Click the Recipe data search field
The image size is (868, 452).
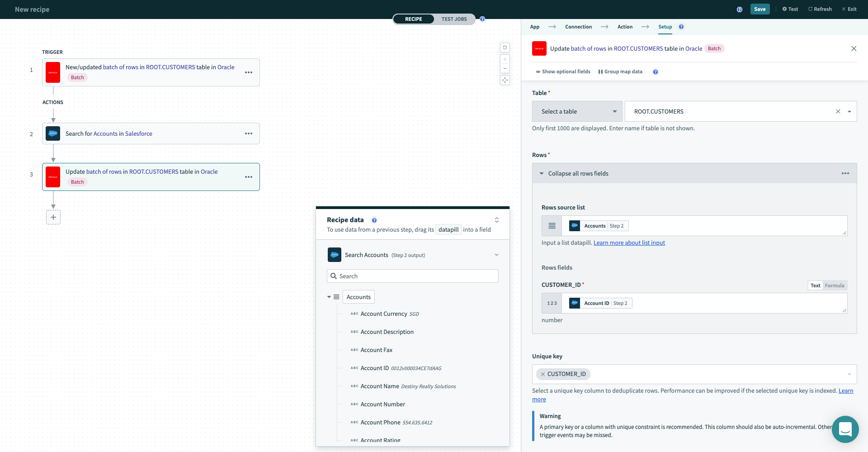click(412, 276)
